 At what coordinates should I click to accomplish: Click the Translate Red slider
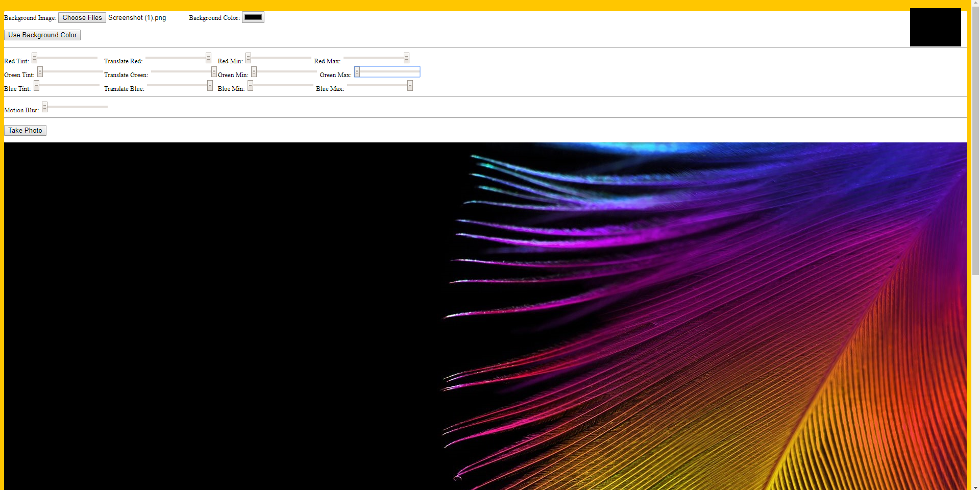coord(178,58)
